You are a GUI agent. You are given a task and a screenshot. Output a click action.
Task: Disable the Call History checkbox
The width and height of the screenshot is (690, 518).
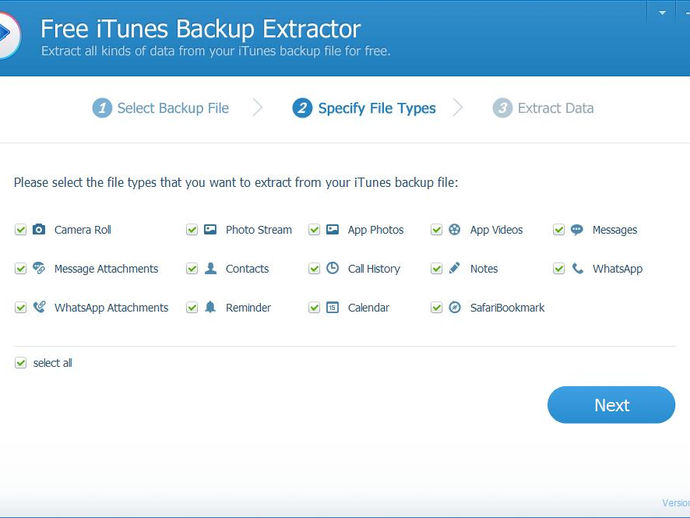tap(314, 268)
